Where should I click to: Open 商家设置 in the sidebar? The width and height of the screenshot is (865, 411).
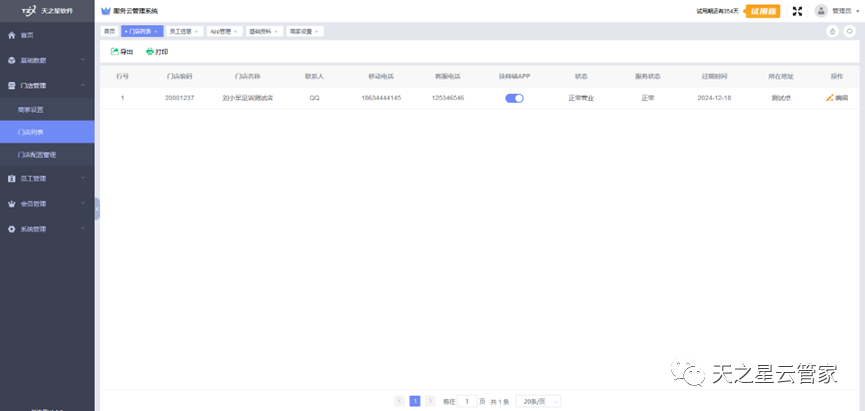coord(31,109)
